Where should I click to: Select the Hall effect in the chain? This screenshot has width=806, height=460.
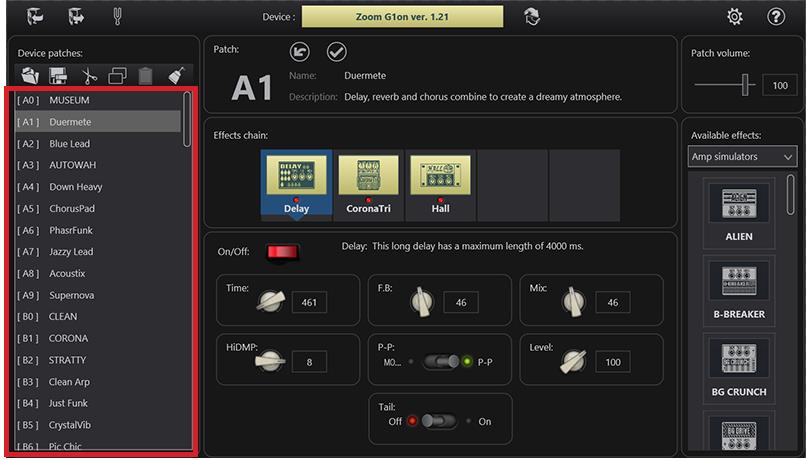pos(440,184)
